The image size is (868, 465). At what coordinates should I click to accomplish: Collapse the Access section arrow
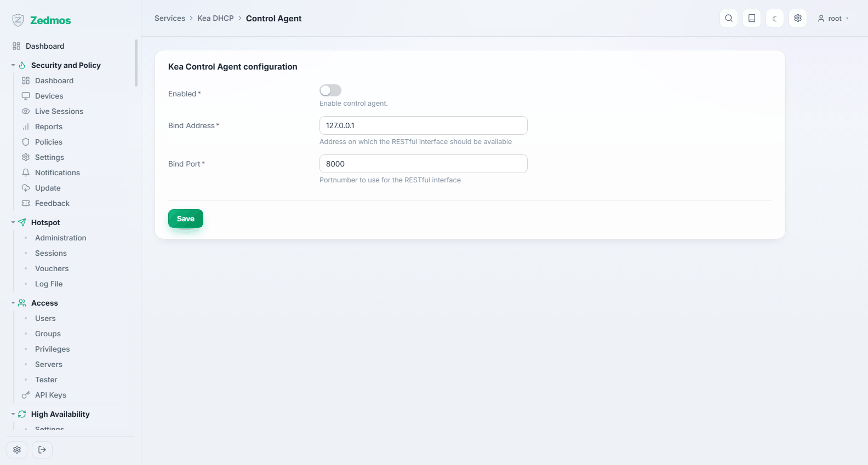(13, 303)
